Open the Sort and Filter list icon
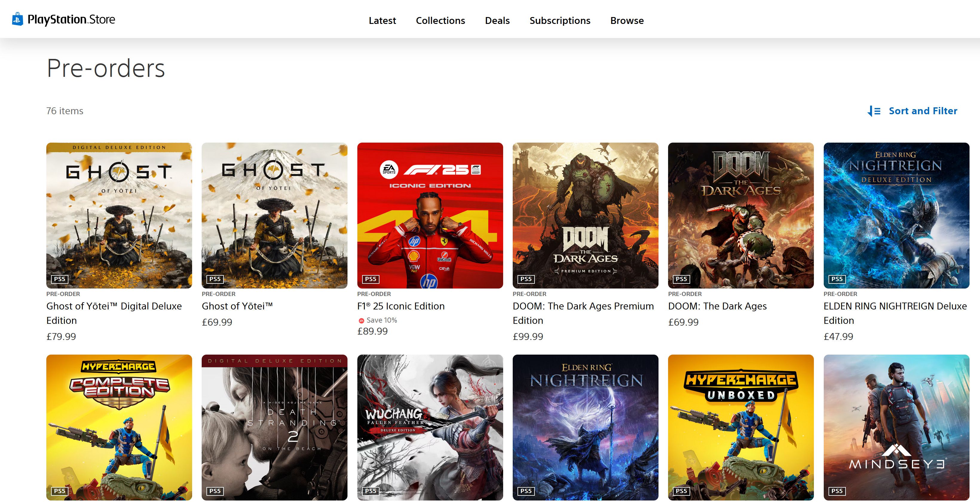The height and width of the screenshot is (502, 980). coord(874,111)
